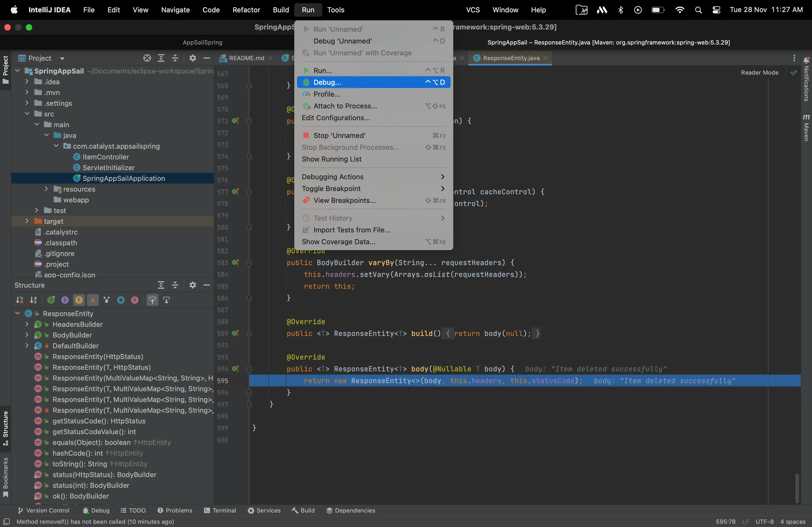This screenshot has width=812, height=527.
Task: Select View Breakpoints... menu item
Action: click(374, 200)
